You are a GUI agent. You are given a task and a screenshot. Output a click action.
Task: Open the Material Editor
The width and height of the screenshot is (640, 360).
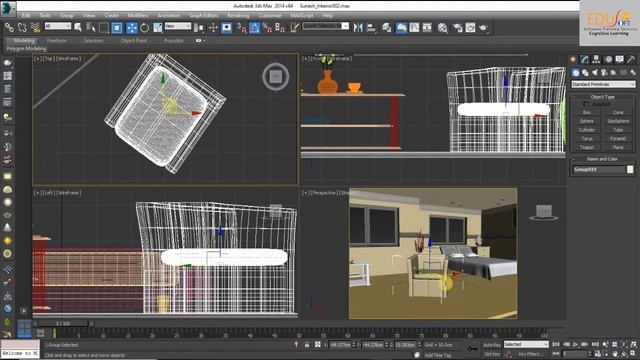(442, 27)
